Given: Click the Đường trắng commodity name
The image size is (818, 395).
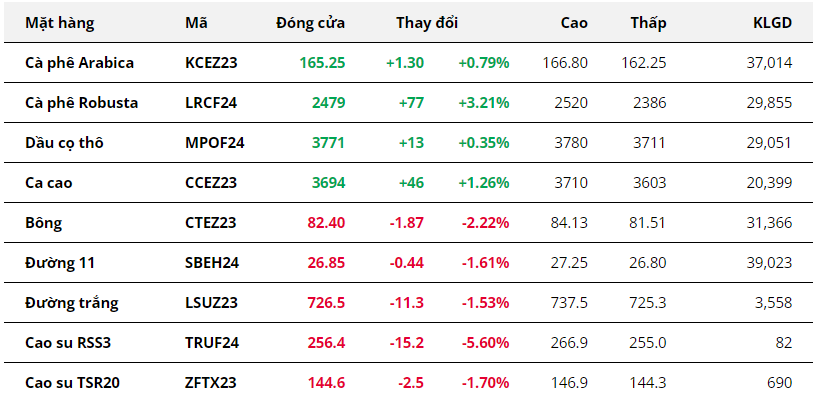Looking at the screenshot, I should pos(71,303).
